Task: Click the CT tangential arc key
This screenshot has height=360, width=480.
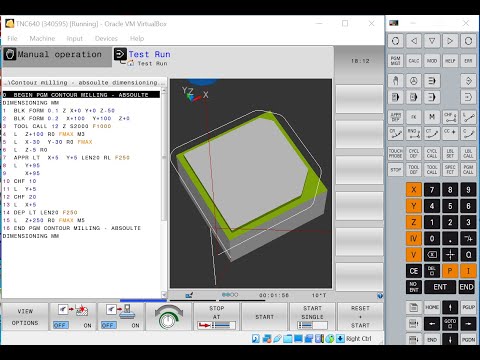Action: click(x=432, y=133)
